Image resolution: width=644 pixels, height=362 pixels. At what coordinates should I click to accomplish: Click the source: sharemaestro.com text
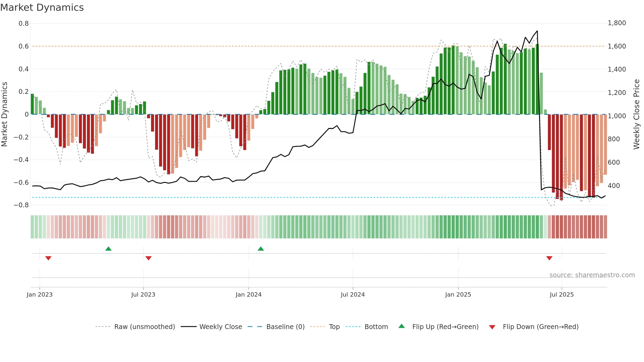tap(592, 275)
